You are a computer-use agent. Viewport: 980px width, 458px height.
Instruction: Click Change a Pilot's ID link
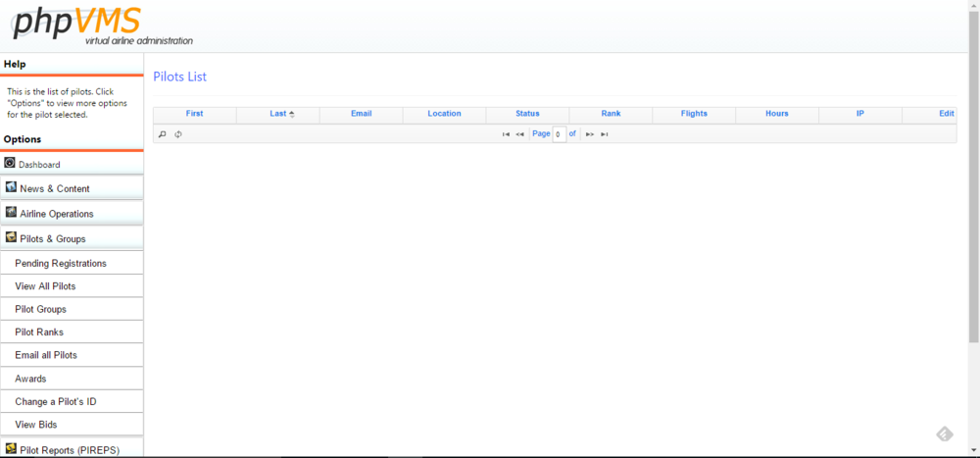(56, 401)
